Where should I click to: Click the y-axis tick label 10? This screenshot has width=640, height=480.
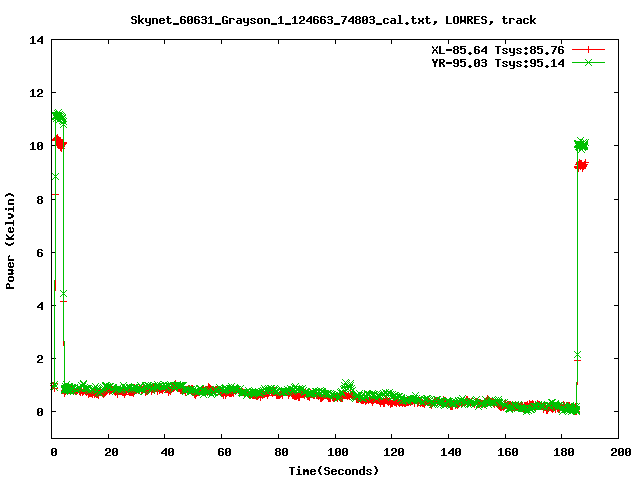tap(36, 146)
